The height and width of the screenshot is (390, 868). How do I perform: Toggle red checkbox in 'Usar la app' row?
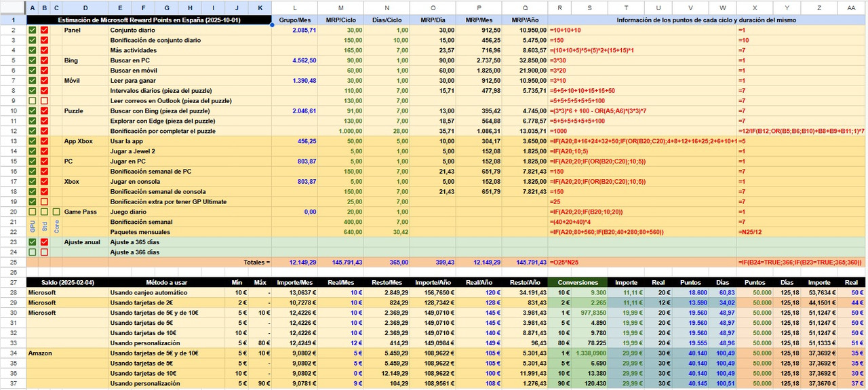44,141
